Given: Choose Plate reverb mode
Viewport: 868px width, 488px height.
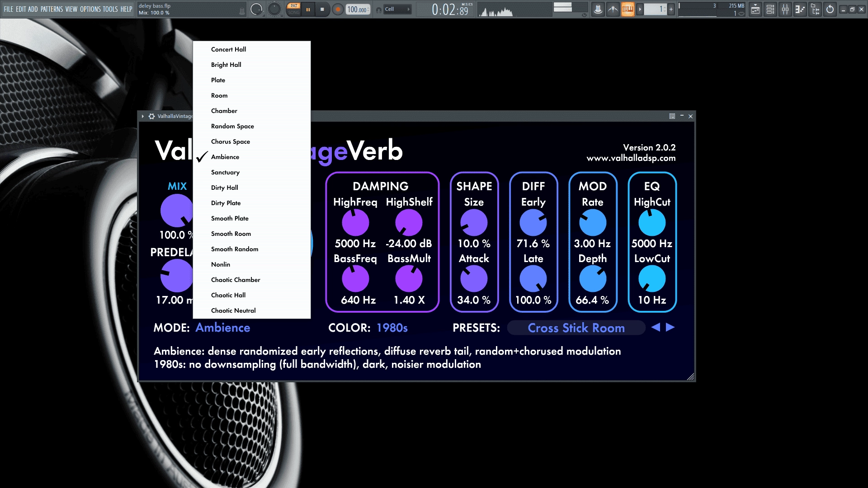Looking at the screenshot, I should (x=252, y=80).
